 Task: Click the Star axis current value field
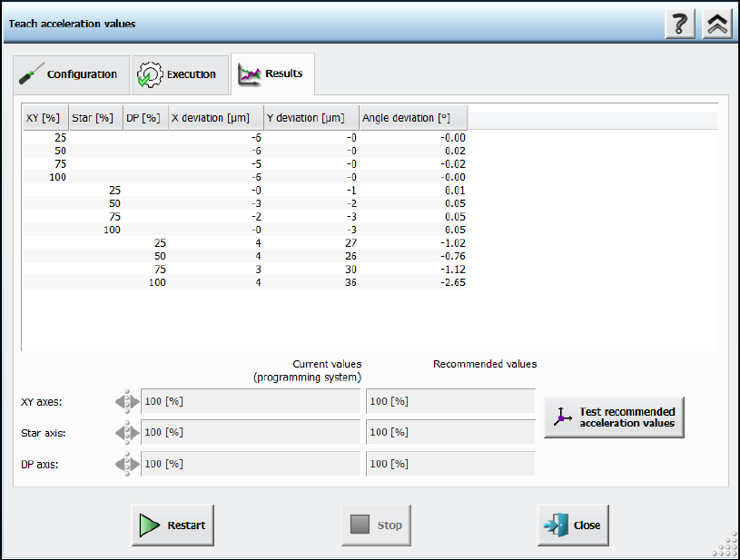tap(250, 432)
